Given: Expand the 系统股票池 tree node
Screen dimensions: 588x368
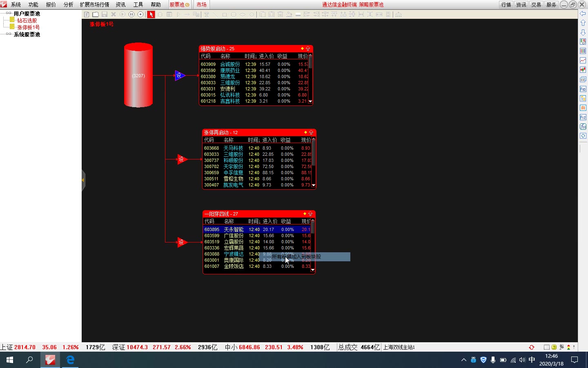Looking at the screenshot, I should 9,34.
